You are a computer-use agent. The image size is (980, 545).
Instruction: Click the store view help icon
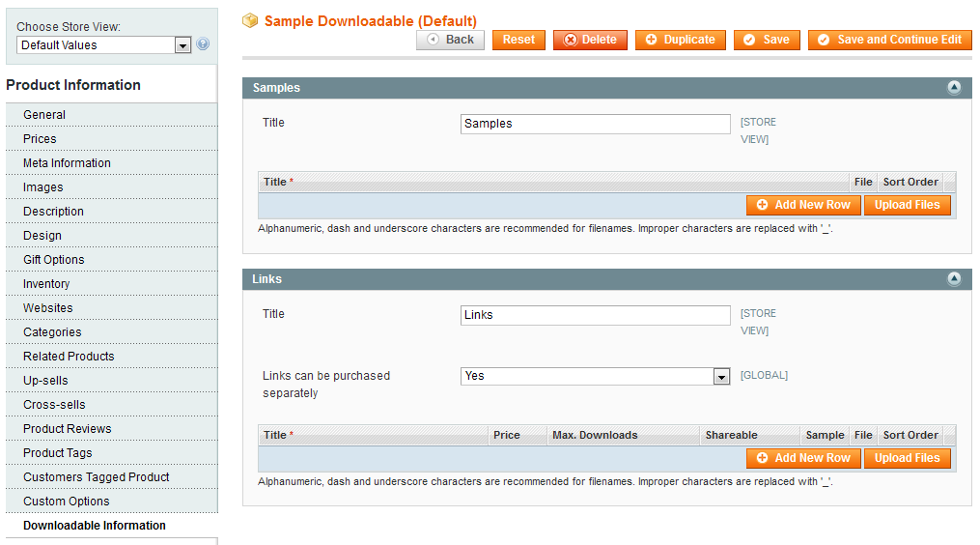click(x=203, y=43)
